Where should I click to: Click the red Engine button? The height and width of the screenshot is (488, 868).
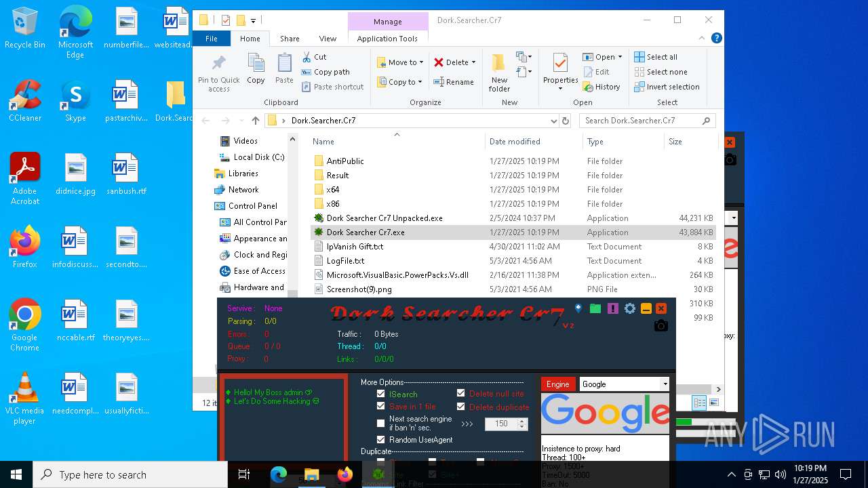pyautogui.click(x=558, y=384)
